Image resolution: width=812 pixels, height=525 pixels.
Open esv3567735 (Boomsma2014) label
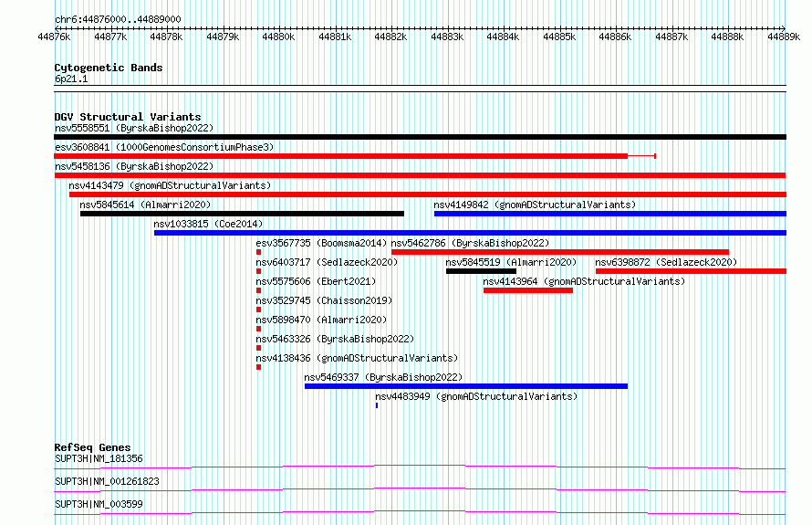(321, 243)
